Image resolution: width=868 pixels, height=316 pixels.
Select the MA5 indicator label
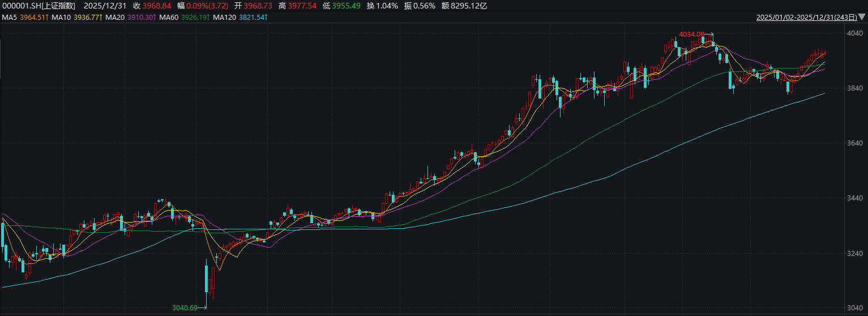(9, 18)
